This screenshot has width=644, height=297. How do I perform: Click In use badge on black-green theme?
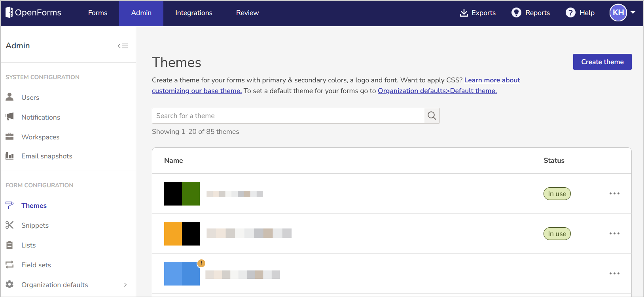point(557,194)
